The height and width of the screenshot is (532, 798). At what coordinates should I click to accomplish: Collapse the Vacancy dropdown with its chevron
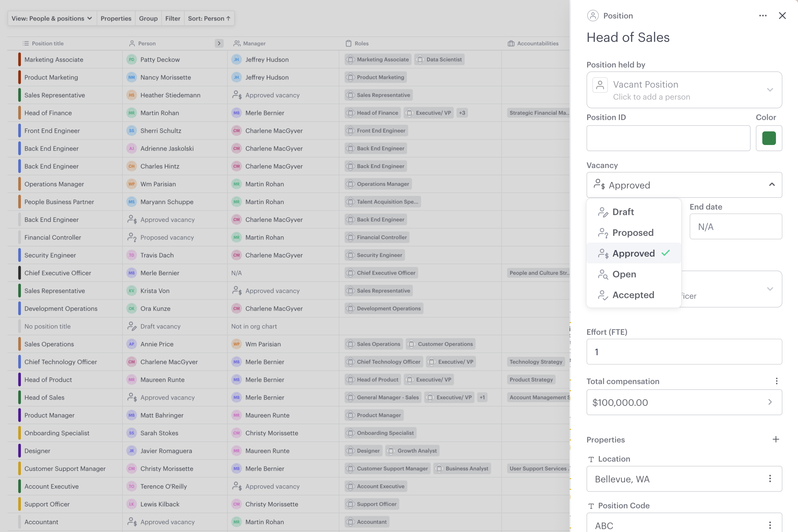coord(771,185)
